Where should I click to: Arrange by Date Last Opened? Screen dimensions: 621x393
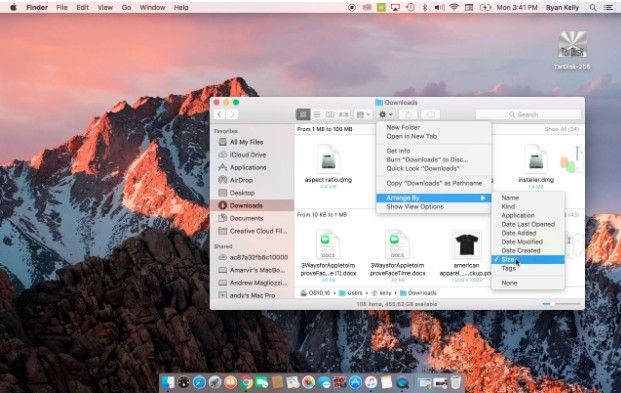tap(528, 224)
